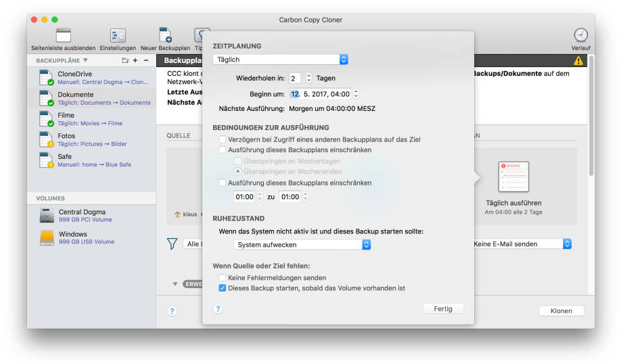Click the Wiederholen in days stepper
The height and width of the screenshot is (364, 619).
click(x=308, y=78)
